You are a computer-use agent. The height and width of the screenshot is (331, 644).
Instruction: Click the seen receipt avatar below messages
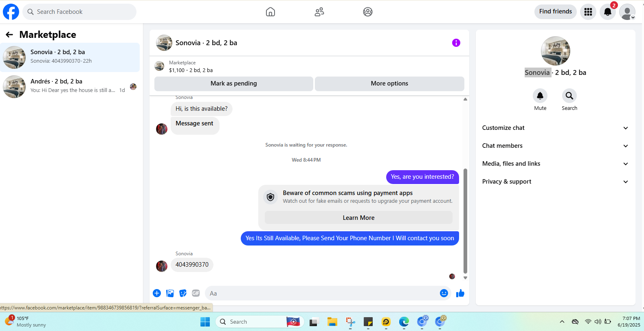452,276
